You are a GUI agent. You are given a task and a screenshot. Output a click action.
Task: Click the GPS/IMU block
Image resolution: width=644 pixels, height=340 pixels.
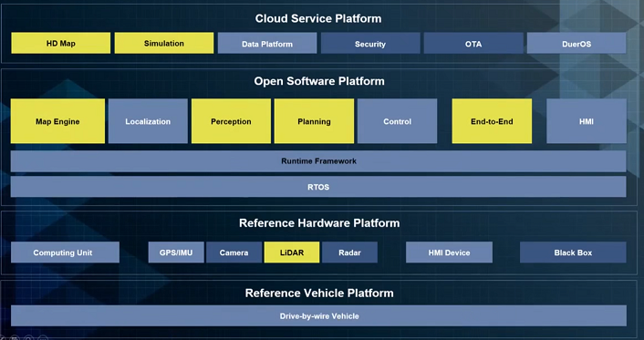point(176,252)
